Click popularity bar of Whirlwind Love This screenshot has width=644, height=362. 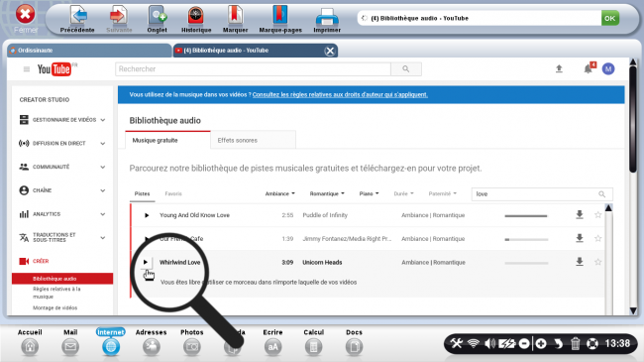[x=526, y=263]
